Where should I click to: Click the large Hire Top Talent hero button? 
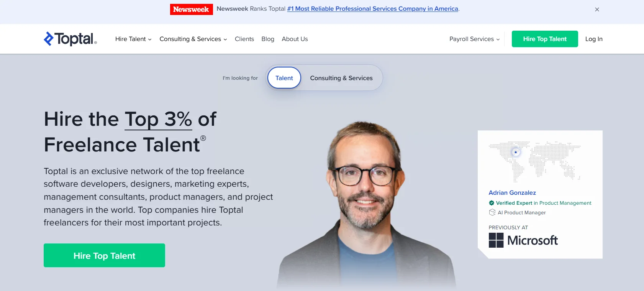tap(104, 255)
